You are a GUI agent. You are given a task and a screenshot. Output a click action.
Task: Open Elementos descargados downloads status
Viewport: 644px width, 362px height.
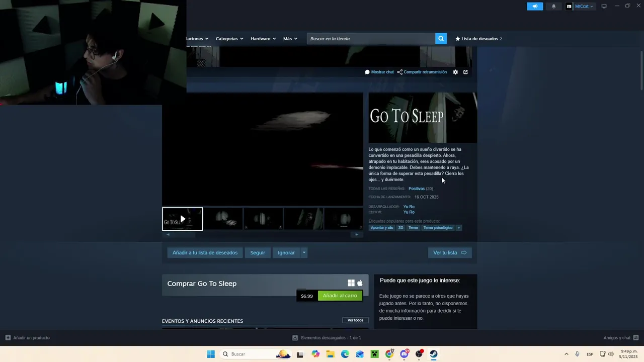click(327, 338)
